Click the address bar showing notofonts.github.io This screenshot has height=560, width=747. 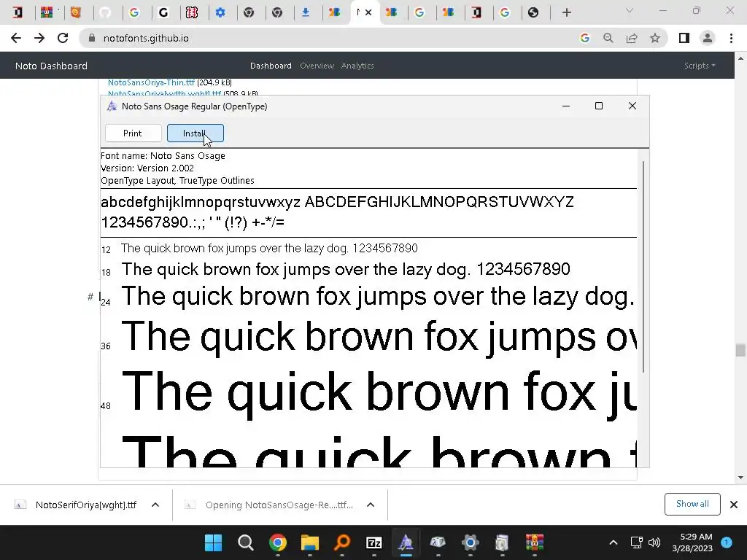146,38
